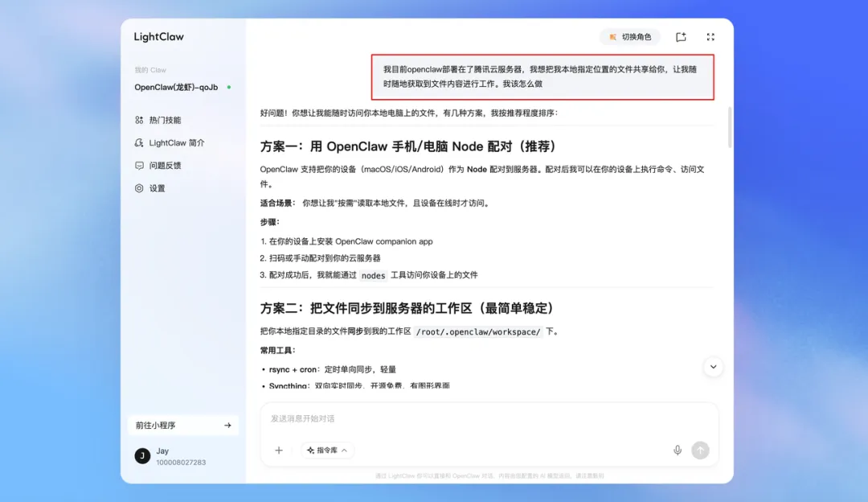Click the chat vertical scrollbar

tap(730, 127)
